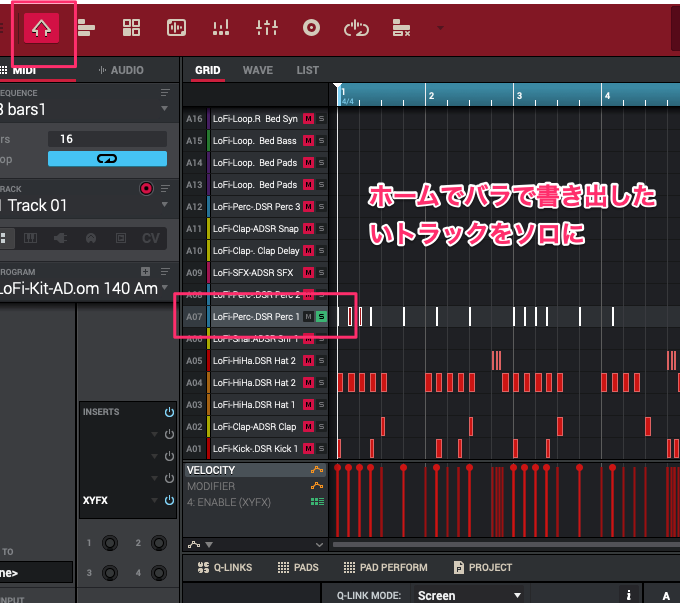Jump to bar 3 on timeline ruler
The height and width of the screenshot is (603, 680).
[x=519, y=95]
